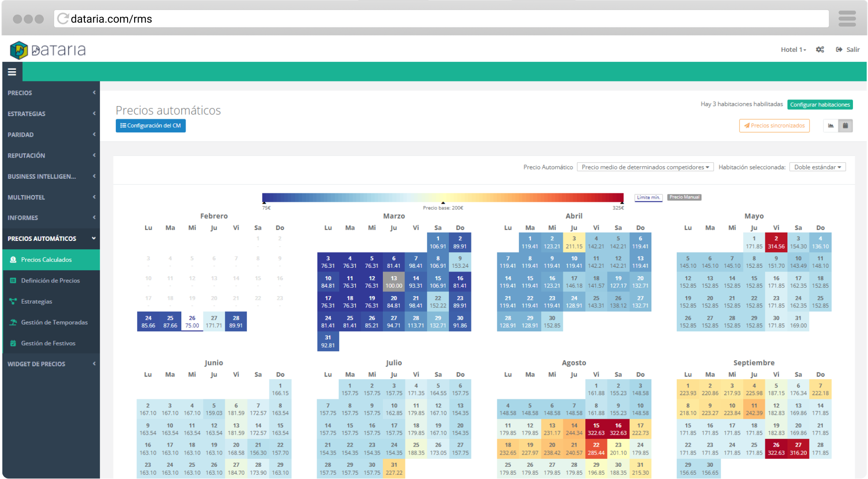The width and height of the screenshot is (868, 479).
Task: Toggle the hamburger sidebar menu
Action: click(x=12, y=72)
